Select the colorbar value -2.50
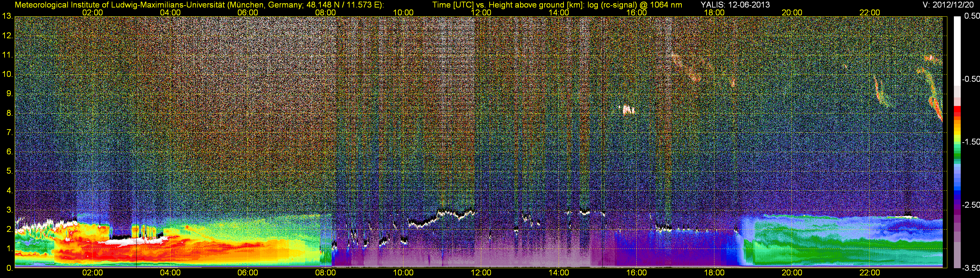 [x=971, y=205]
